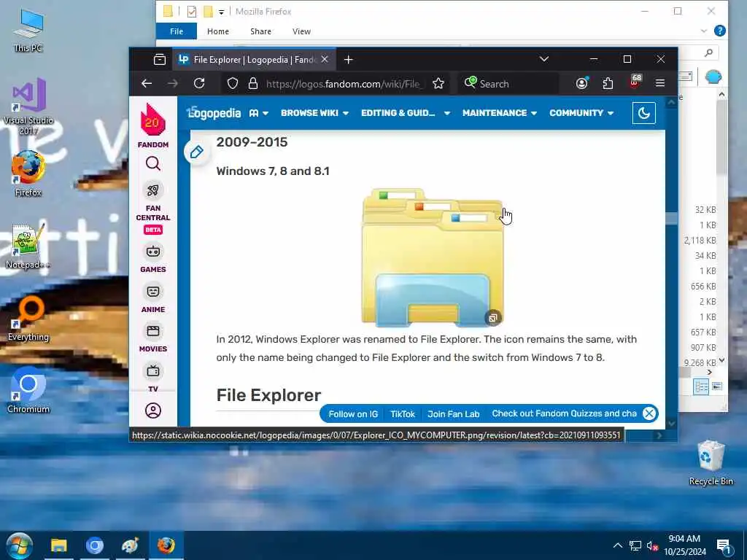Bookmark this page with the star

438,84
